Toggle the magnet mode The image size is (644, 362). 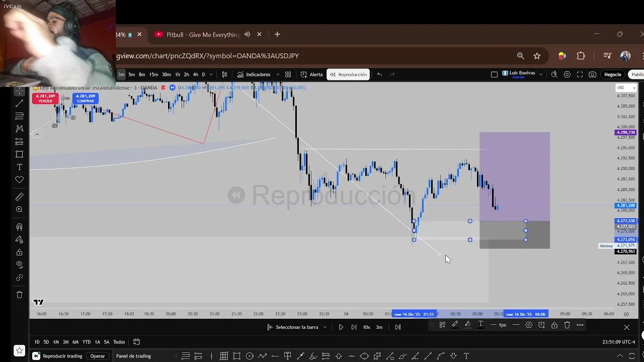point(19,227)
